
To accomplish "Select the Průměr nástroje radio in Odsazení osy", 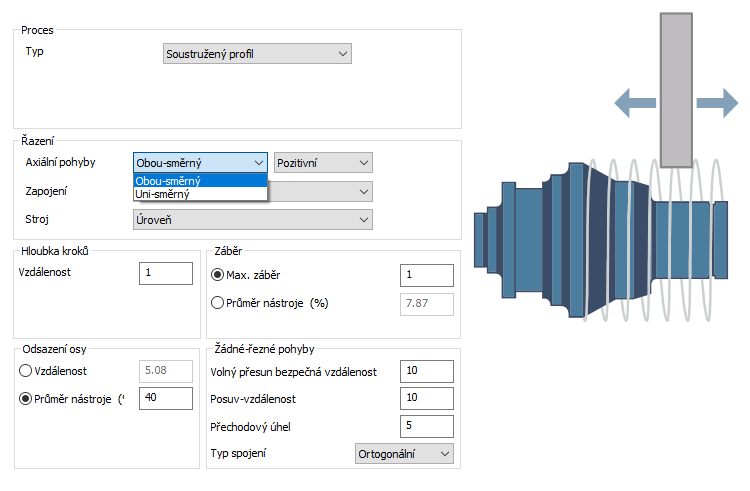I will 25,399.
